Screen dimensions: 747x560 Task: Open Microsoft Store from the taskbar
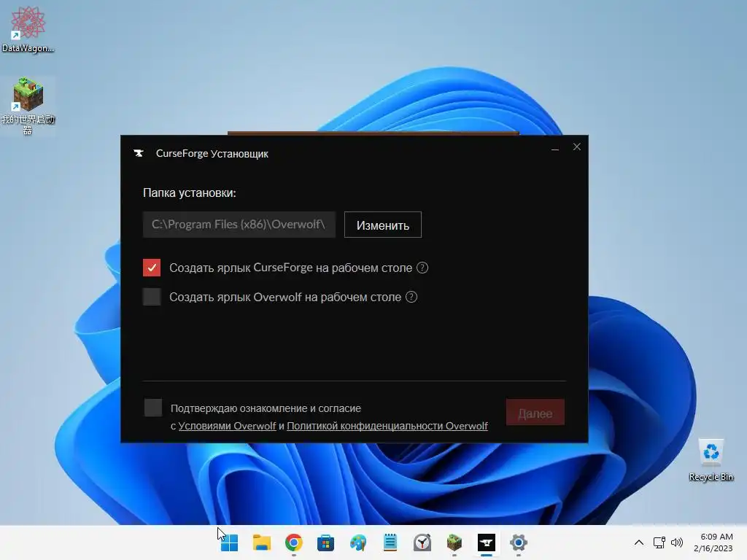tap(326, 542)
